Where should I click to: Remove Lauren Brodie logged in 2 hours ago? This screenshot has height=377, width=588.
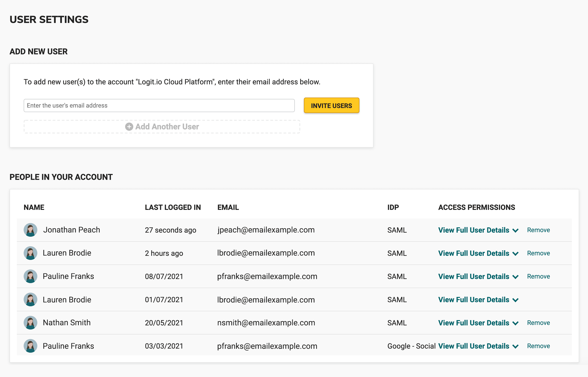(x=538, y=253)
